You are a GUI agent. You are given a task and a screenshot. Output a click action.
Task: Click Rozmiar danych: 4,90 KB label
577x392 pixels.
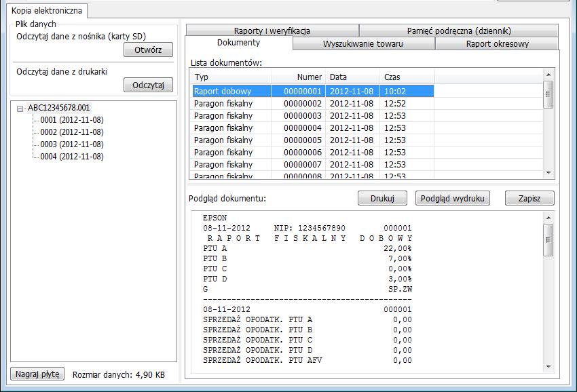[119, 375]
